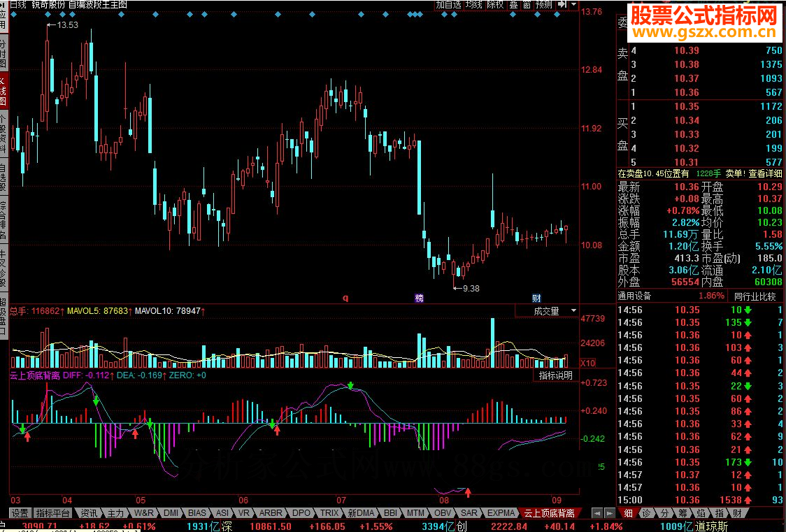The width and height of the screenshot is (786, 532).
Task: Open the 日线 period selector
Action: click(17, 4)
